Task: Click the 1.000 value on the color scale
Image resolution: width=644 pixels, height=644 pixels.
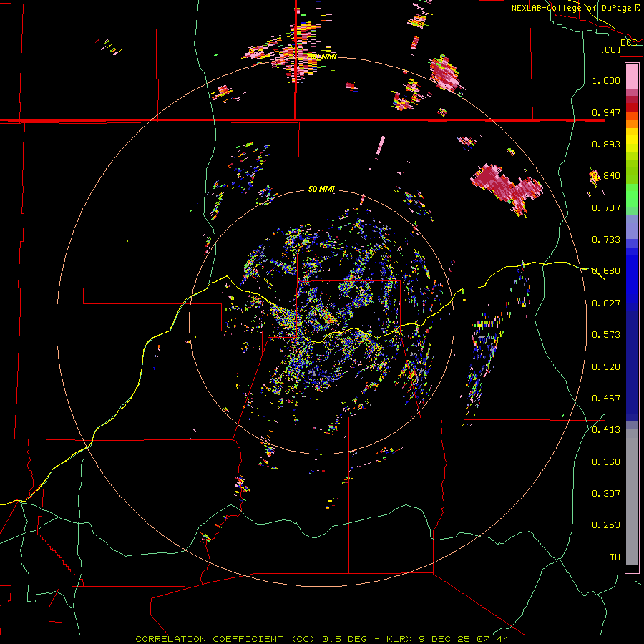Action: coord(606,80)
